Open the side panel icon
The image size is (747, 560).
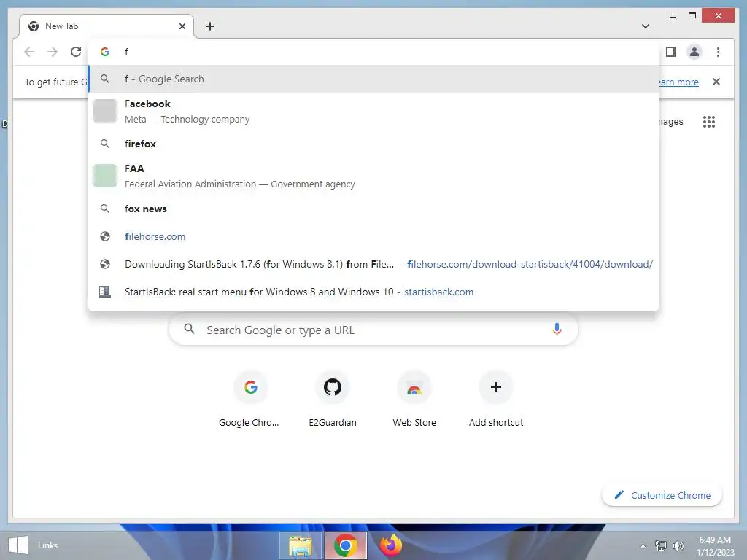[671, 52]
